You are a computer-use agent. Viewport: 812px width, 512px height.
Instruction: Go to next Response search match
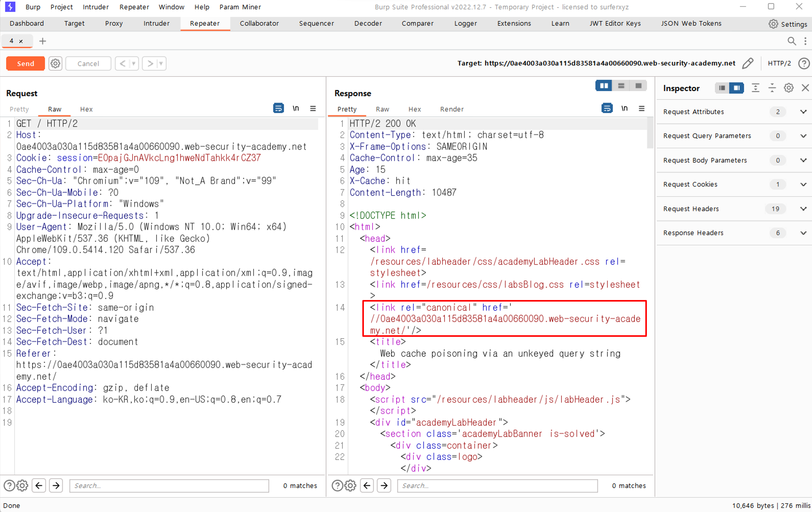coord(384,485)
